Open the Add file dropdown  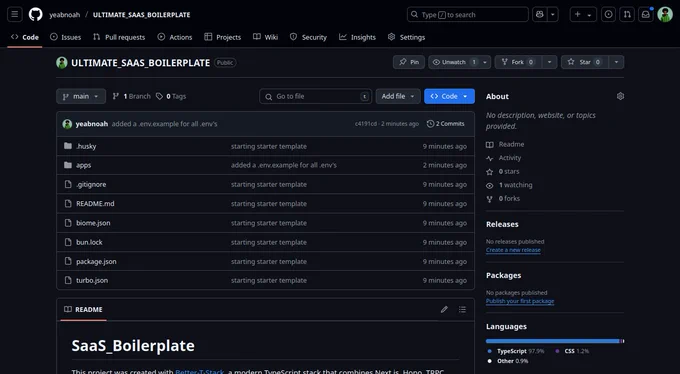pos(398,96)
